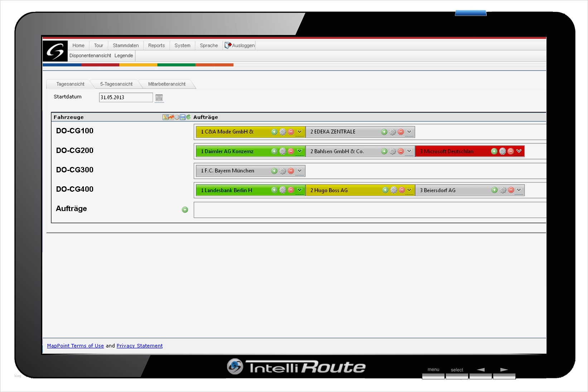588x392 pixels.
Task: Open the gear settings for EDEKA ZENTRALE
Action: pyautogui.click(x=393, y=132)
